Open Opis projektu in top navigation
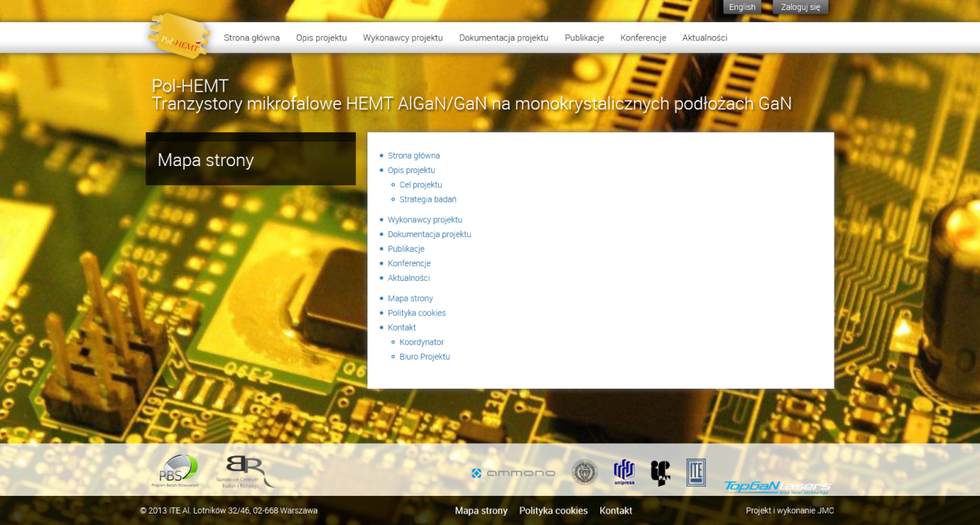The width and height of the screenshot is (980, 525). pyautogui.click(x=322, y=37)
